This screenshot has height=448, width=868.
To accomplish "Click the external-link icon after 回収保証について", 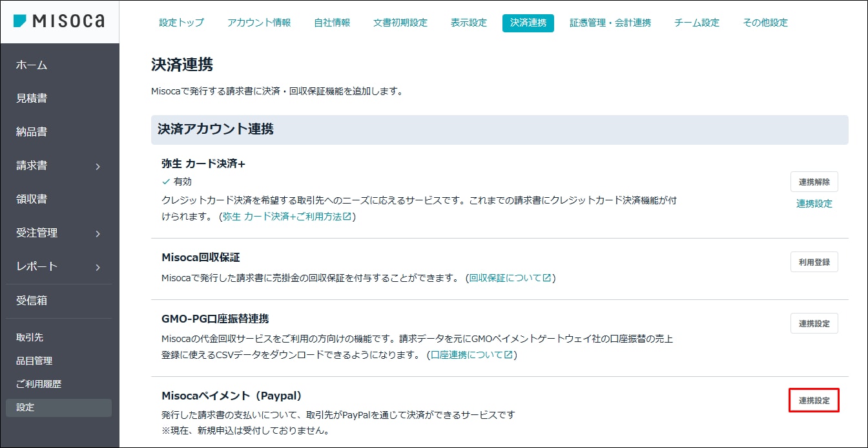I will (x=546, y=278).
